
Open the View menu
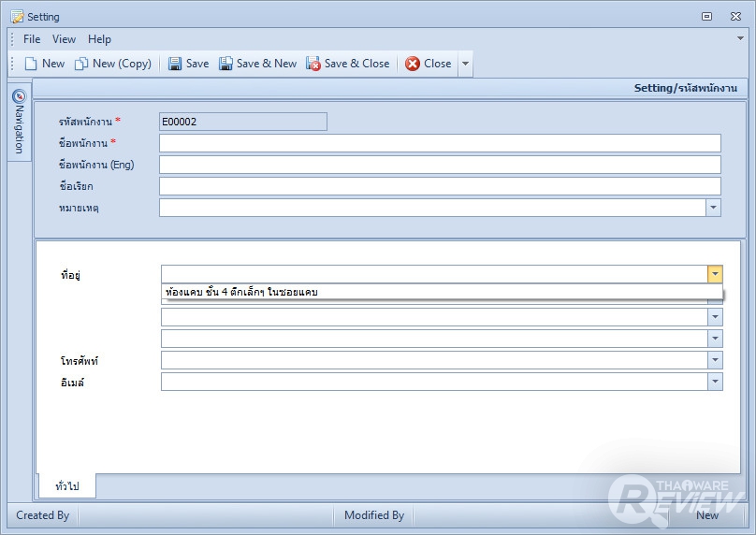tap(64, 39)
